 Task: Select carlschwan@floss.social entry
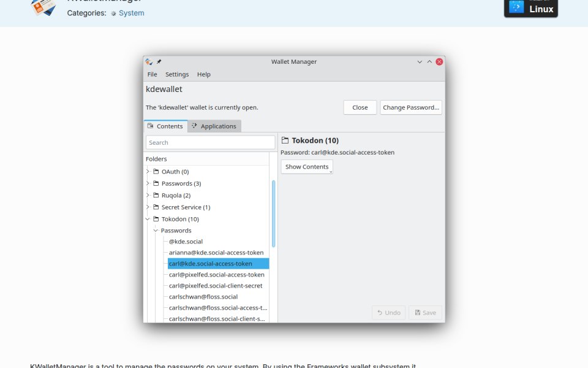[x=203, y=297]
